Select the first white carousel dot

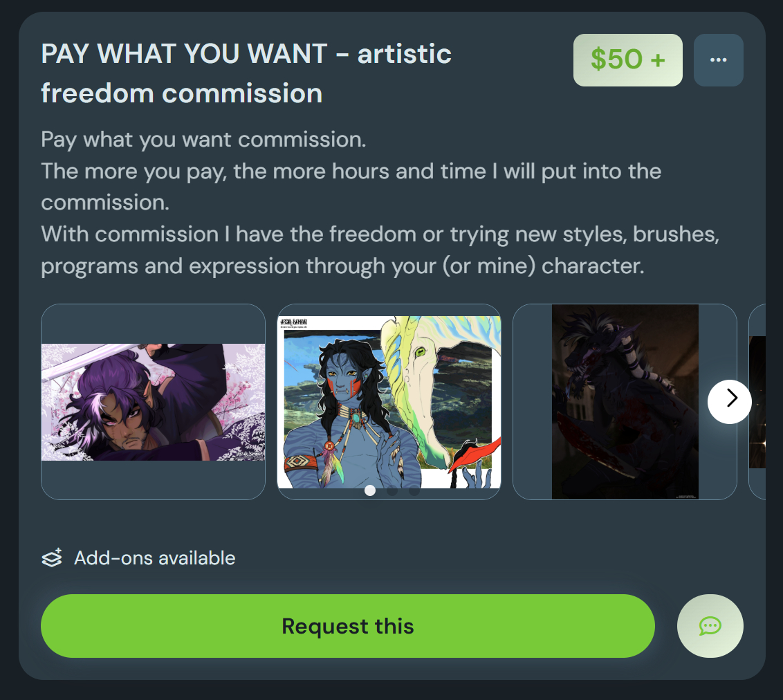(x=370, y=490)
